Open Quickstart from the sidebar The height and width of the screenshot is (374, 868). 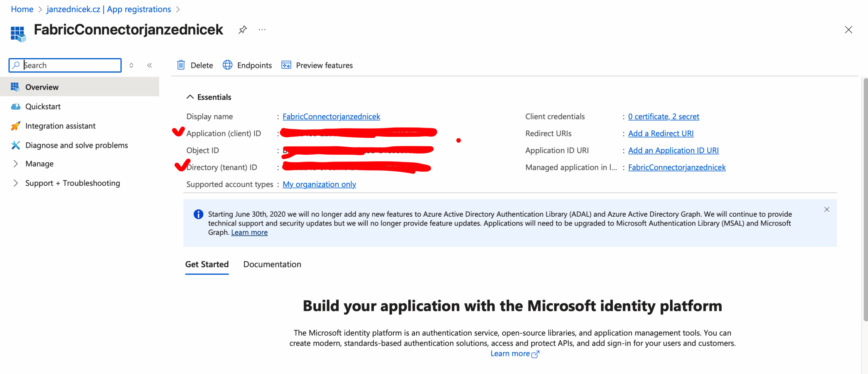click(43, 106)
